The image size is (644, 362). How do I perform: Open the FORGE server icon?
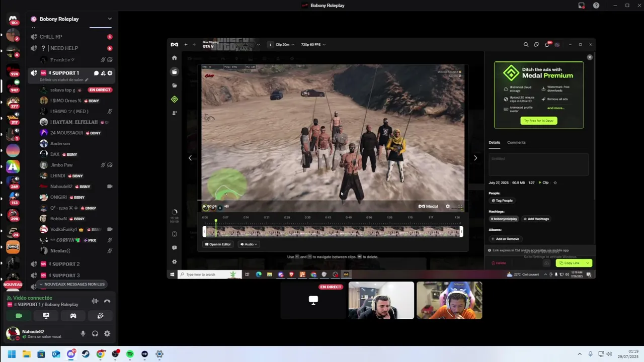pyautogui.click(x=13, y=246)
